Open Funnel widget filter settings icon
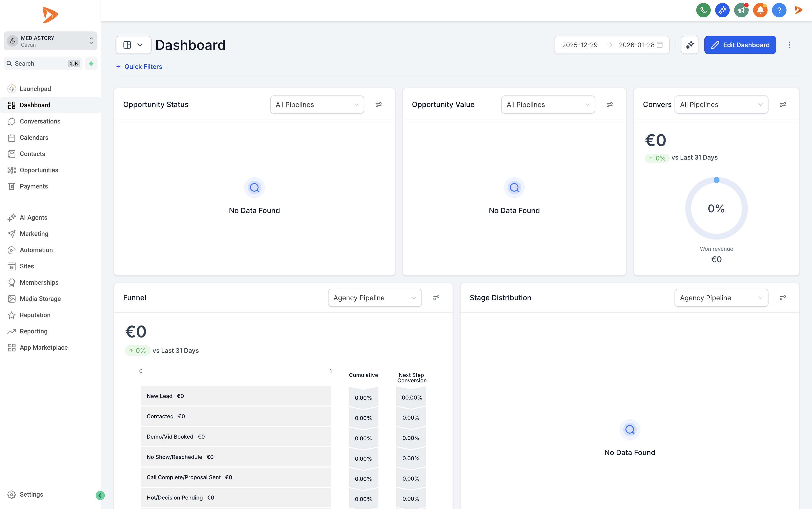 click(x=436, y=297)
